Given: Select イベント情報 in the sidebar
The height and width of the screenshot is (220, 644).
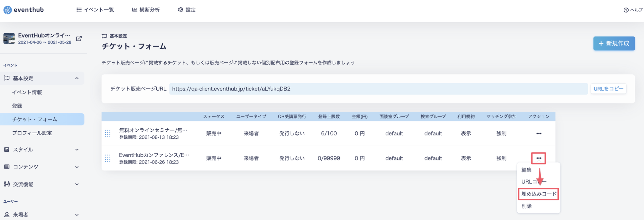Looking at the screenshot, I should coord(27,92).
